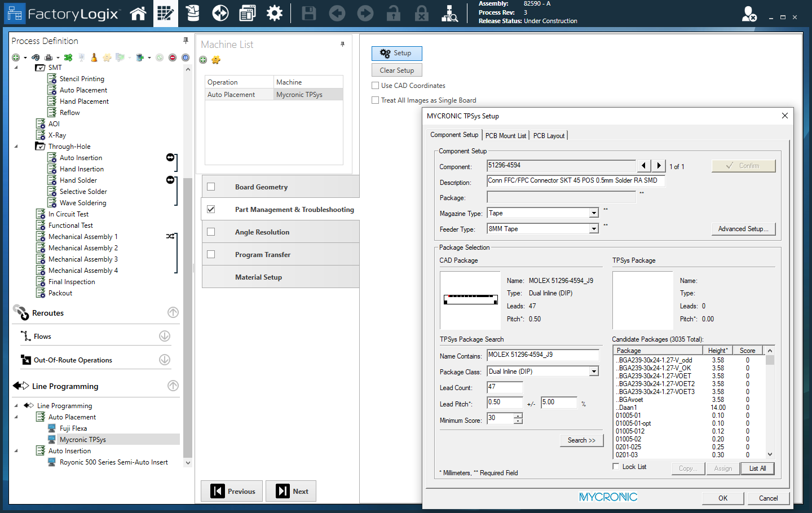Enable Use CAD Coordinates
Viewport: 812px width, 513px height.
[x=375, y=85]
